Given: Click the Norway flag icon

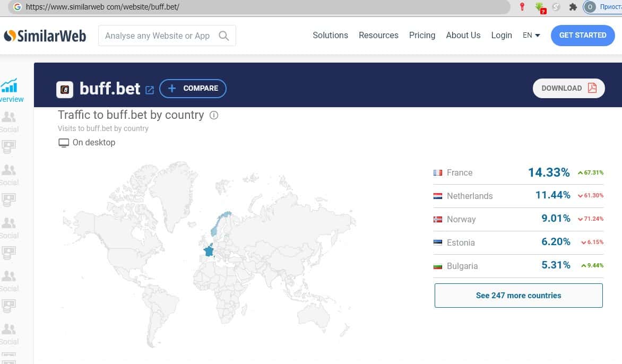Looking at the screenshot, I should click(437, 219).
